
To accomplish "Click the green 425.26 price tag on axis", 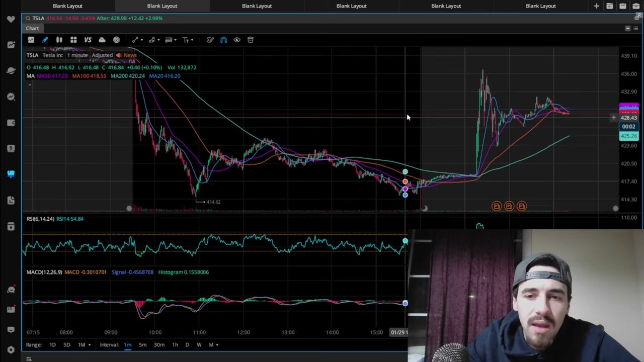I will coord(629,136).
